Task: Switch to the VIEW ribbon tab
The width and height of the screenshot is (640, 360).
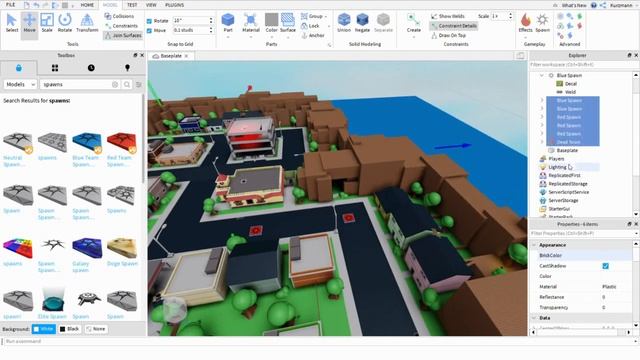Action: pyautogui.click(x=151, y=5)
